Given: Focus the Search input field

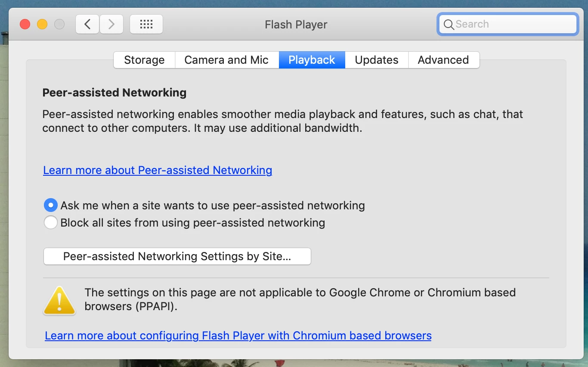Looking at the screenshot, I should click(508, 24).
